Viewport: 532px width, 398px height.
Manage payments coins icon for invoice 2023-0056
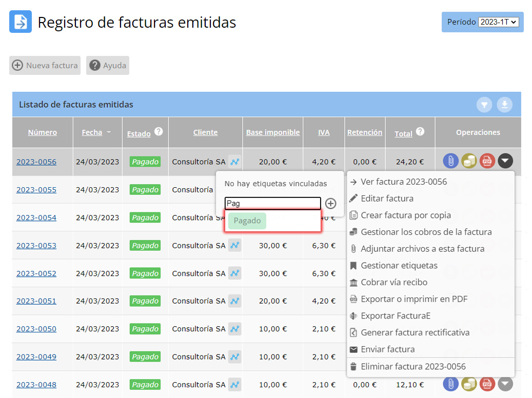[469, 161]
